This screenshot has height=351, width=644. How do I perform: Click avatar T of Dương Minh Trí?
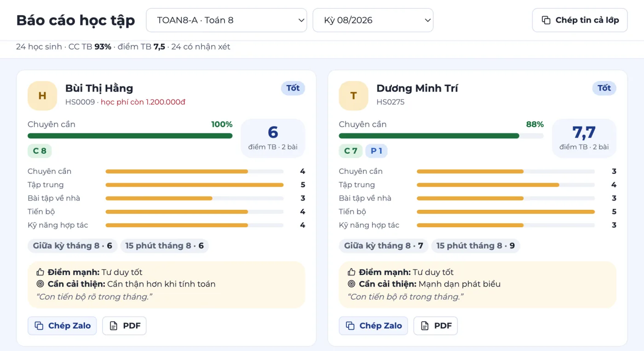click(x=353, y=96)
